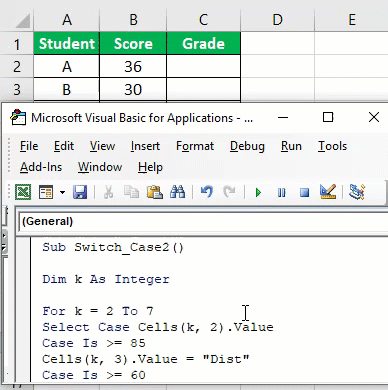Click the View Microsoft Excel toolbar icon

pyautogui.click(x=23, y=192)
